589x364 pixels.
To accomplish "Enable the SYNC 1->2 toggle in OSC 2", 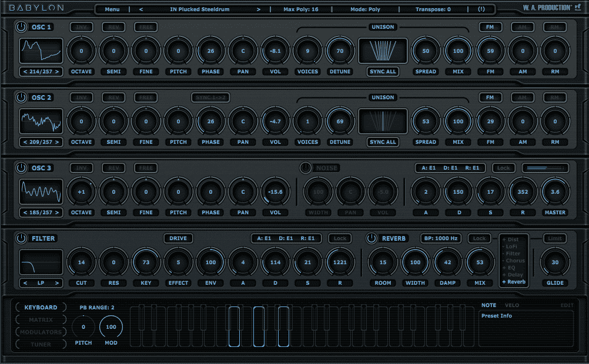I will tap(210, 97).
